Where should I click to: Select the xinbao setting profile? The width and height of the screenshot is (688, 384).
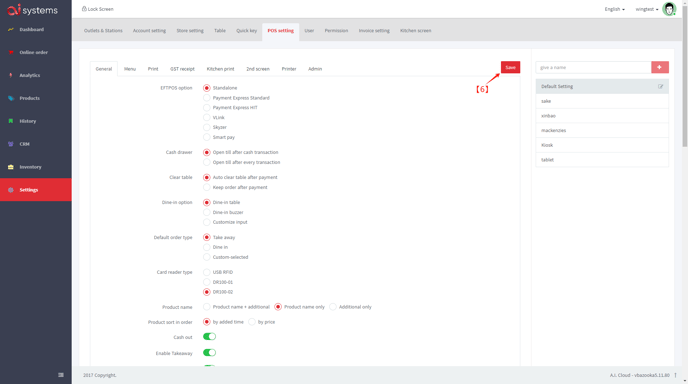(602, 116)
